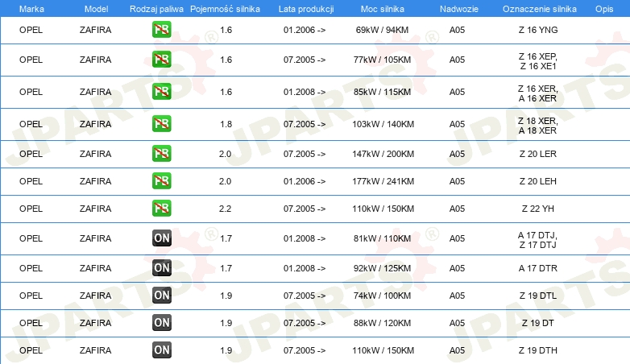This screenshot has height=364, width=630.
Task: Click the power value 69kW / 94KM
Action: pyautogui.click(x=382, y=30)
